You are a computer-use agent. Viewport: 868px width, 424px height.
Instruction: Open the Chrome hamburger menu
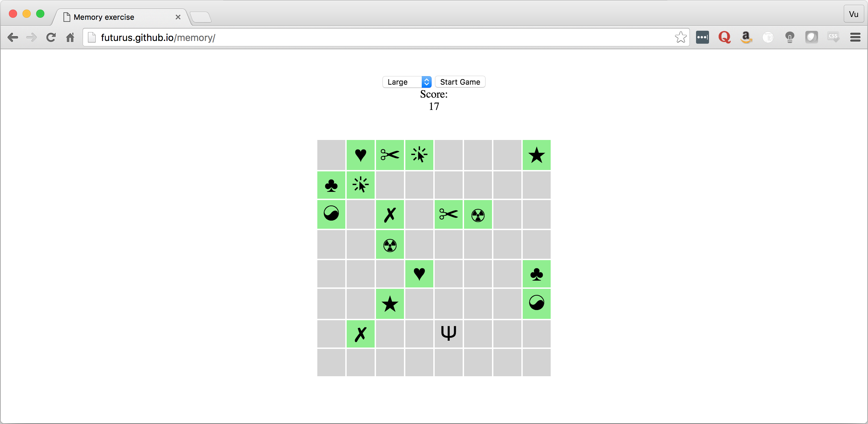click(855, 37)
